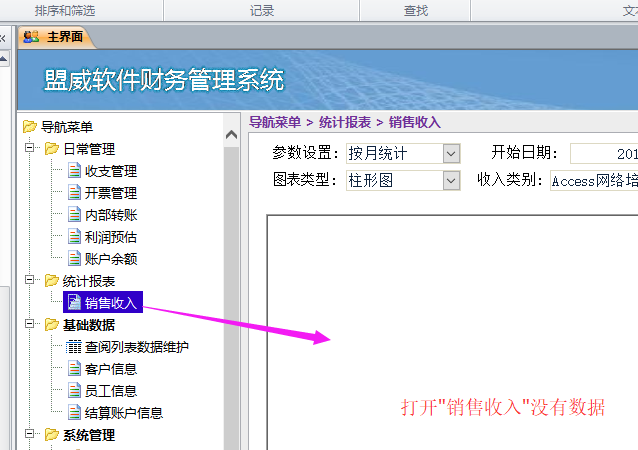Click the 收支管理 document icon
Viewport: 638px width, 450px height.
pos(74,170)
